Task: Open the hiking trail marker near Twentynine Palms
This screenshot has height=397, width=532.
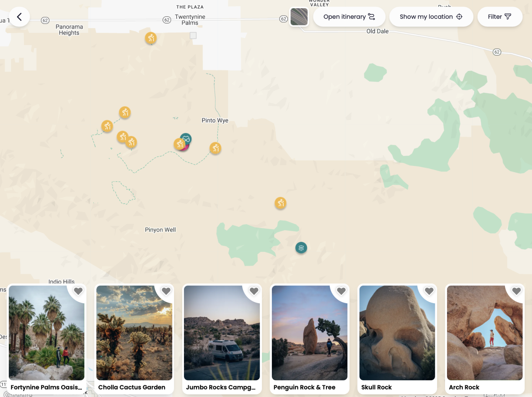Action: click(151, 38)
